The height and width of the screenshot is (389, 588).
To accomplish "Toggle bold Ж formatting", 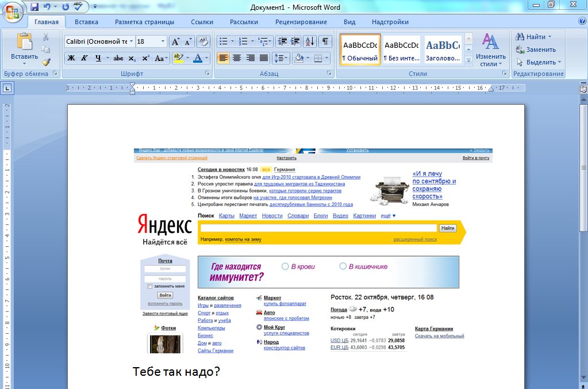I will [x=71, y=58].
